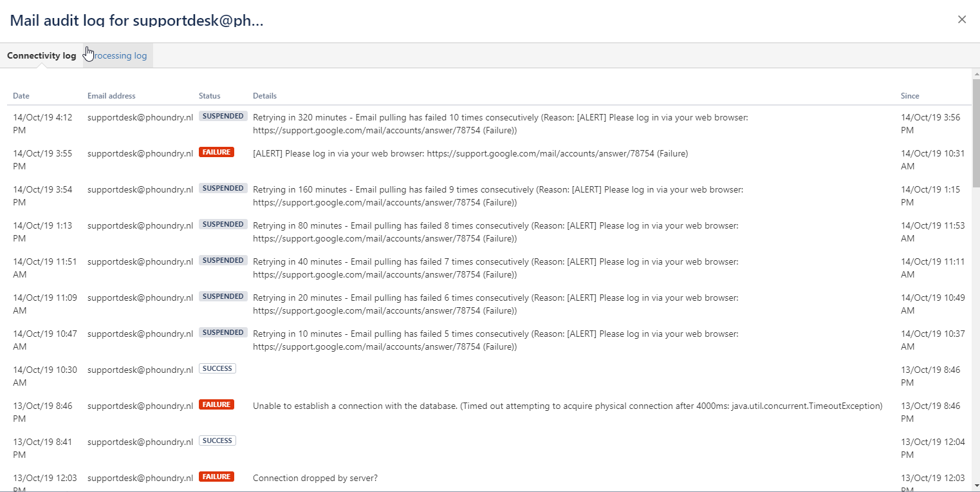Click the date '14/Oct/19 10:30 AM'
Screen dimensions: 980x492
tap(45, 377)
